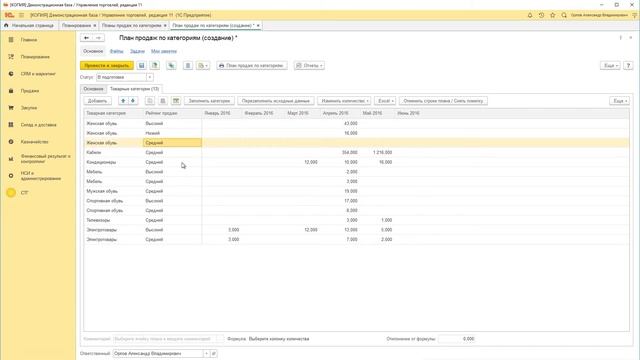640x360 pixels.
Task: Open the Файлы link
Action: pyautogui.click(x=116, y=51)
